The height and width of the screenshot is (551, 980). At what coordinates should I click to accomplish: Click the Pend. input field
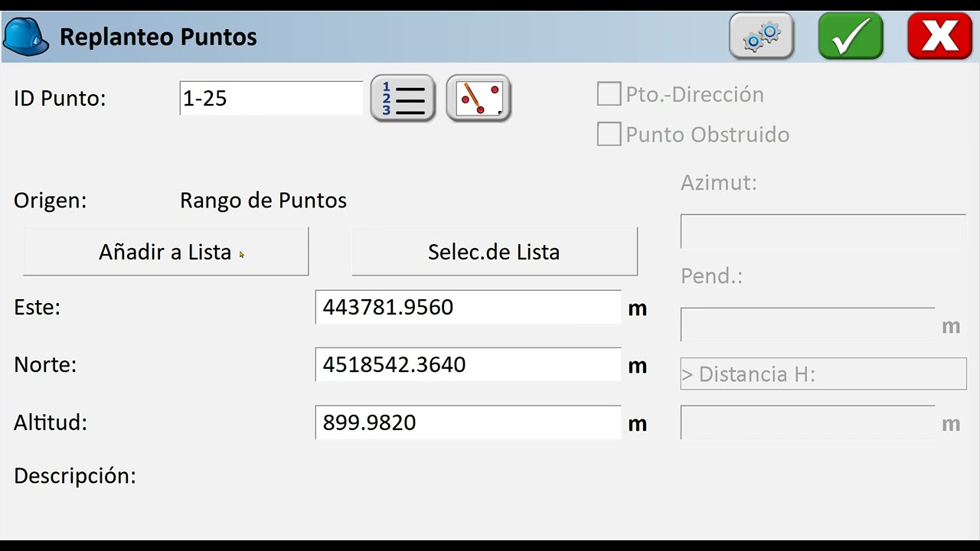(x=808, y=324)
